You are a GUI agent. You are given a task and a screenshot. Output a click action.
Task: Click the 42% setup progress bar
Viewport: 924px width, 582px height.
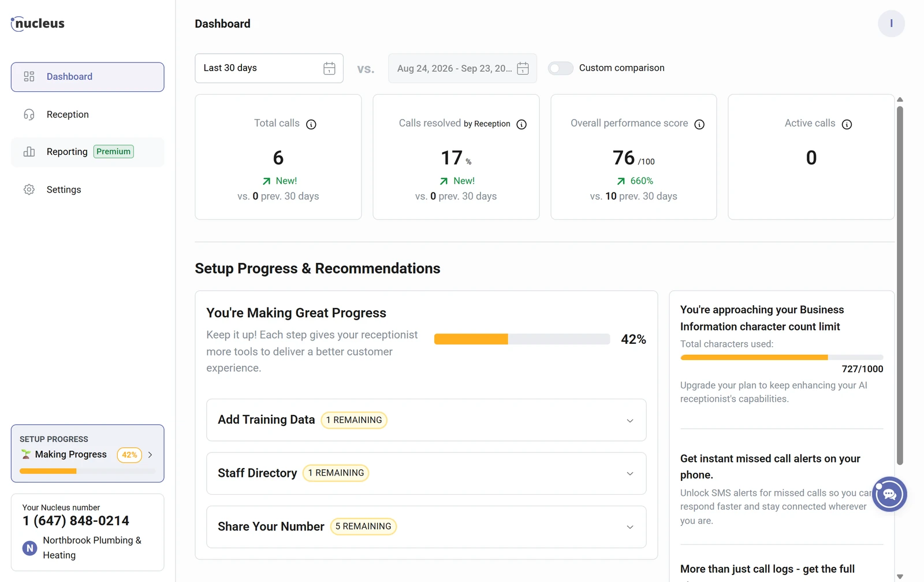(522, 339)
